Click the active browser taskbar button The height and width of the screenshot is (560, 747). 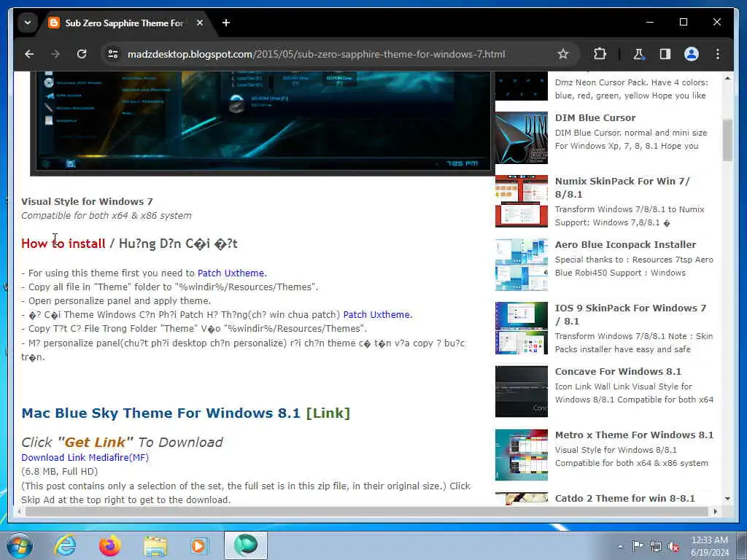[245, 545]
